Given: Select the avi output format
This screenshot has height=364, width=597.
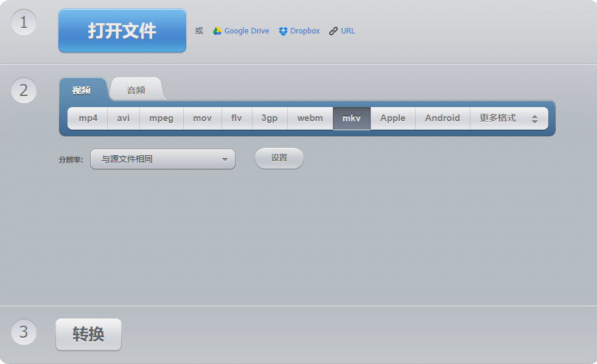Looking at the screenshot, I should point(123,118).
